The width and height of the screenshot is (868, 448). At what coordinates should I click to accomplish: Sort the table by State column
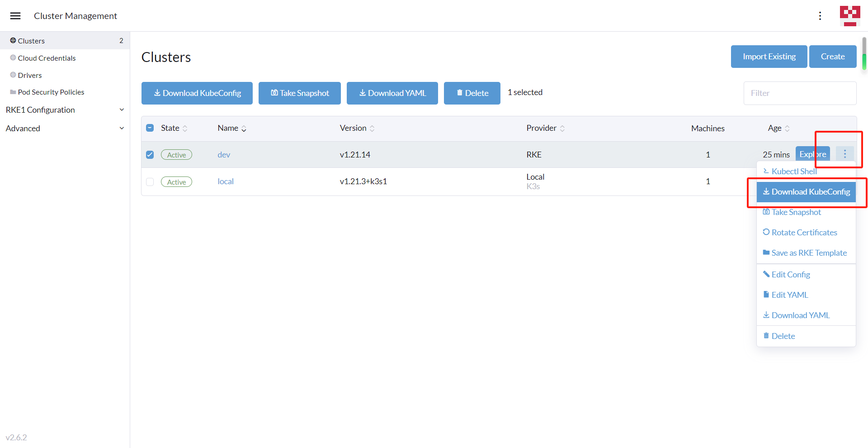pos(174,128)
